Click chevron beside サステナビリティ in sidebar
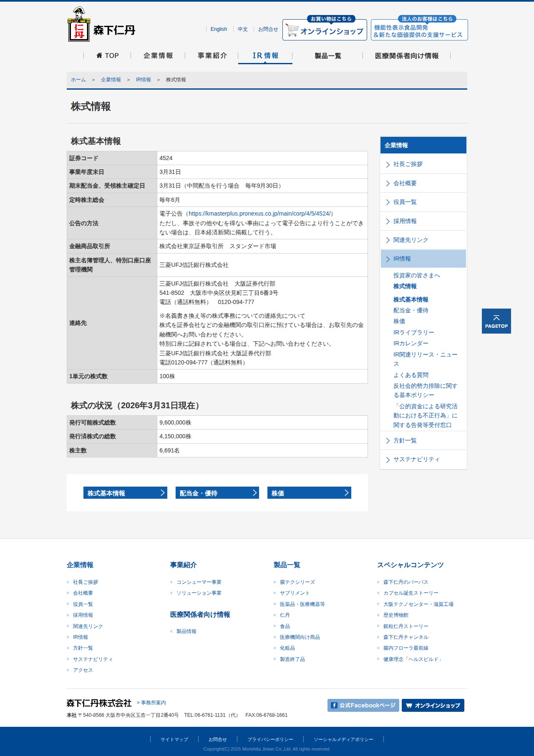 point(388,460)
